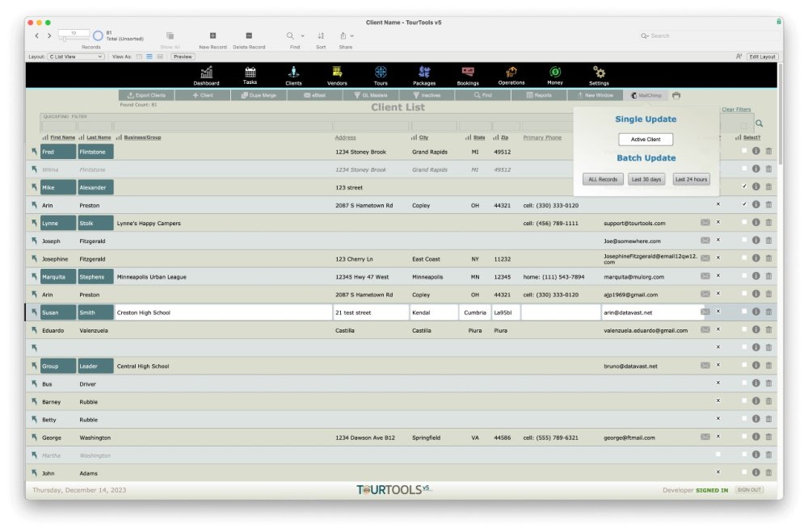808x532 pixels.
Task: Open the Dashboard module
Action: pyautogui.click(x=206, y=75)
